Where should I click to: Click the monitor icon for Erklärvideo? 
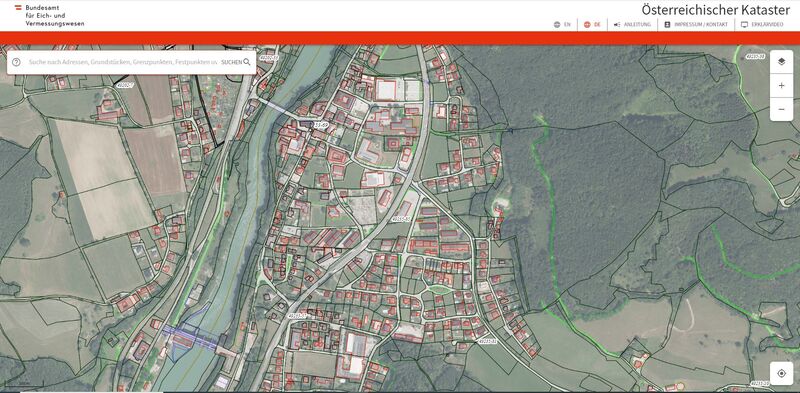[x=744, y=24]
